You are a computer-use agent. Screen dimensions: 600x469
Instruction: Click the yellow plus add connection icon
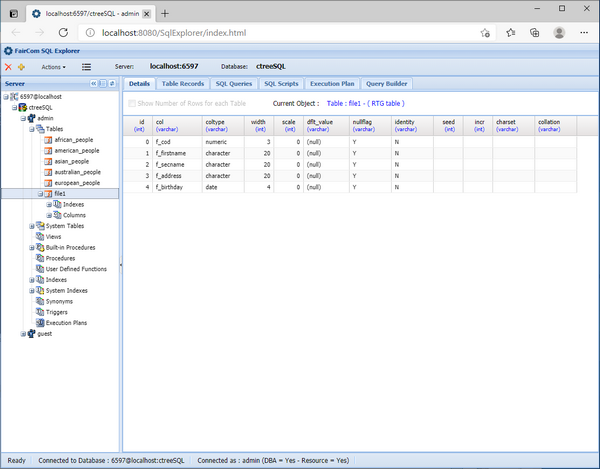point(22,67)
